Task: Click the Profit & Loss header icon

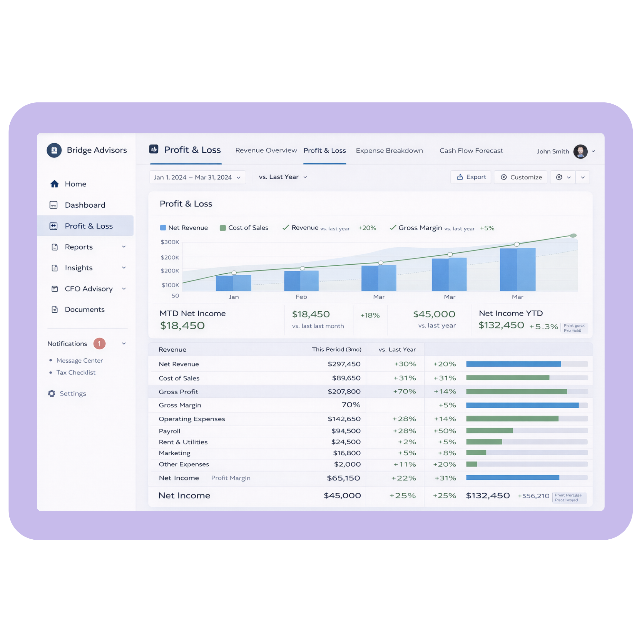Action: pos(154,149)
